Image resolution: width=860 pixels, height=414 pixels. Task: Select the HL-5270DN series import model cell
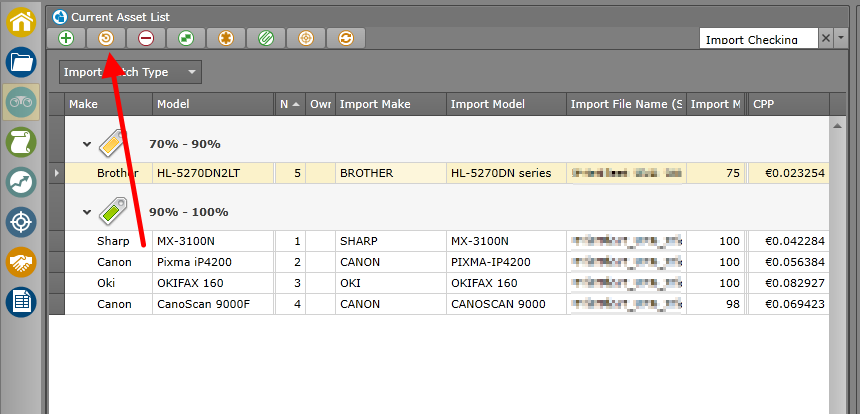pyautogui.click(x=506, y=173)
